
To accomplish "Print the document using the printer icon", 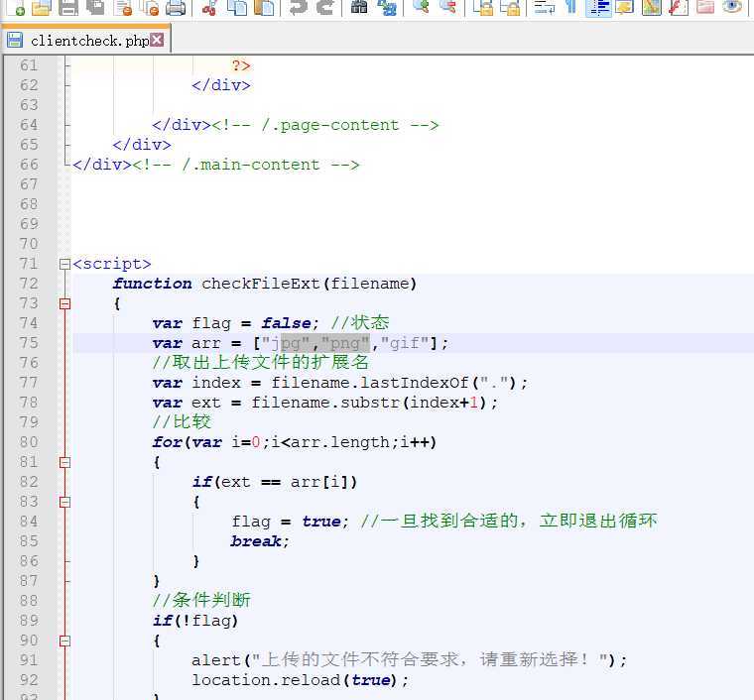I will (x=176, y=7).
